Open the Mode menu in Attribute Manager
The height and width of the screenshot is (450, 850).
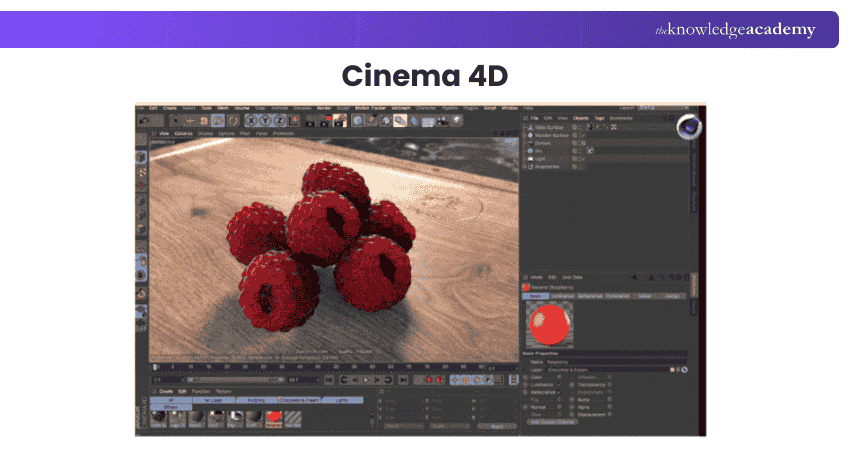(537, 278)
